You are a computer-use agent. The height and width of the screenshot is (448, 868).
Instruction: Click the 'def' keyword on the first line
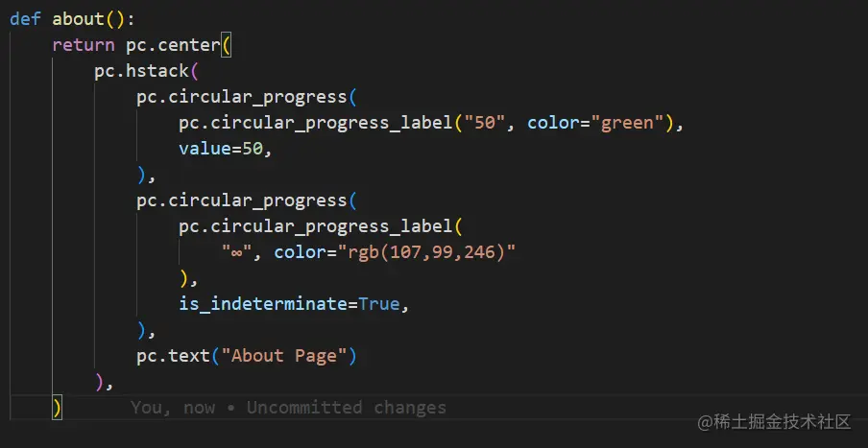(25, 19)
